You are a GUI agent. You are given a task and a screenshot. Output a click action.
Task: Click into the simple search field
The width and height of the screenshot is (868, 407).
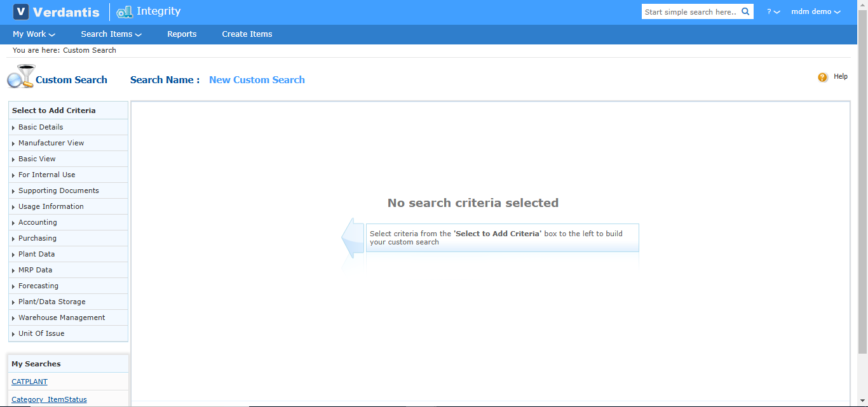click(x=690, y=12)
